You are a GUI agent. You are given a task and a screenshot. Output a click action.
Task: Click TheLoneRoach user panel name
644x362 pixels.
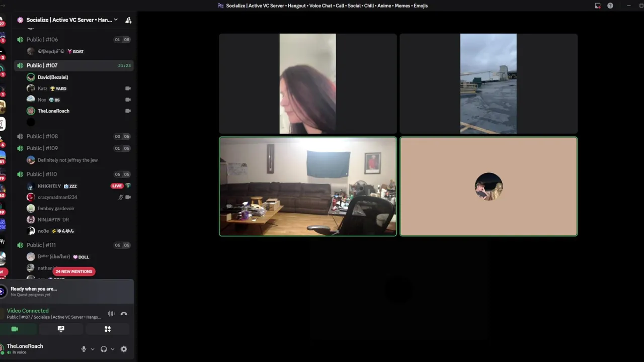(25, 346)
